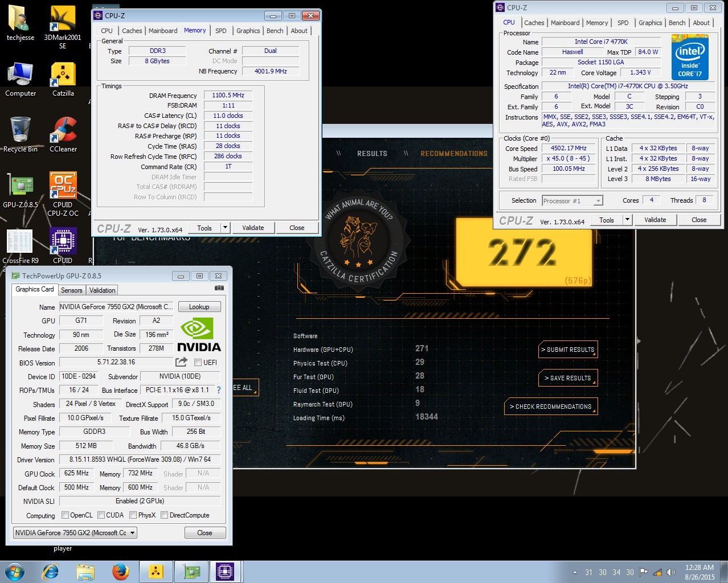Image resolution: width=728 pixels, height=583 pixels.
Task: Open CrossFire R9 desktop file
Action: click(x=21, y=246)
